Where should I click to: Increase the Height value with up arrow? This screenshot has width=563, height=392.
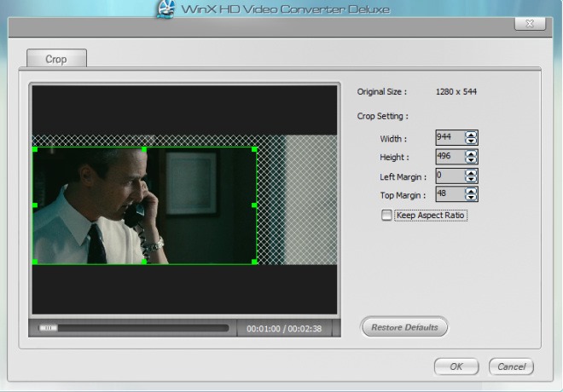click(x=471, y=153)
